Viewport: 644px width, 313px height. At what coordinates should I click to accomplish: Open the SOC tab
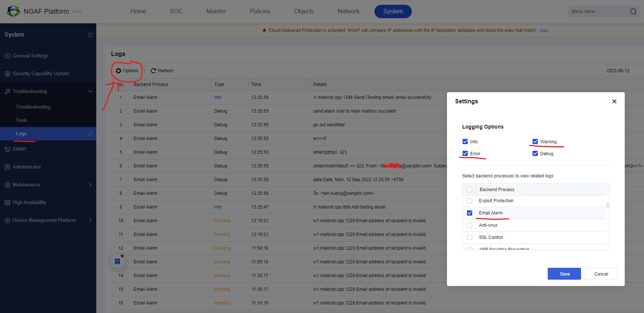point(176,11)
